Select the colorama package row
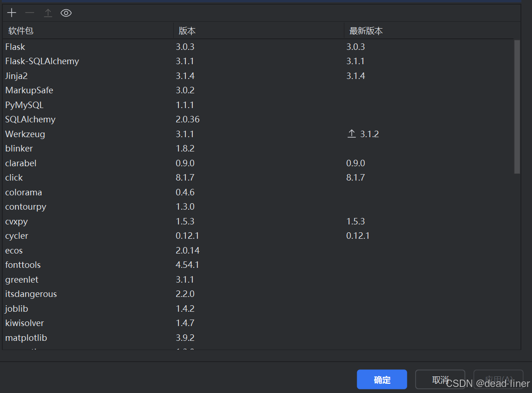This screenshot has width=532, height=393. coord(258,192)
